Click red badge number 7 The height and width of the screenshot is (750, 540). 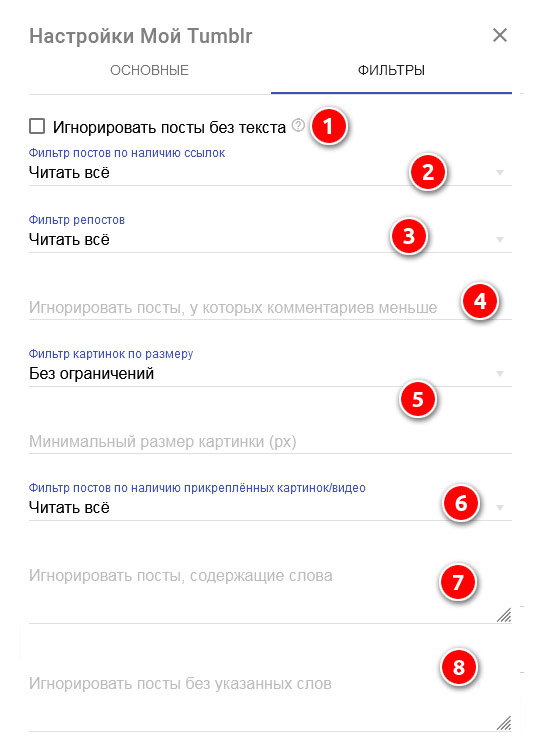coord(458,582)
